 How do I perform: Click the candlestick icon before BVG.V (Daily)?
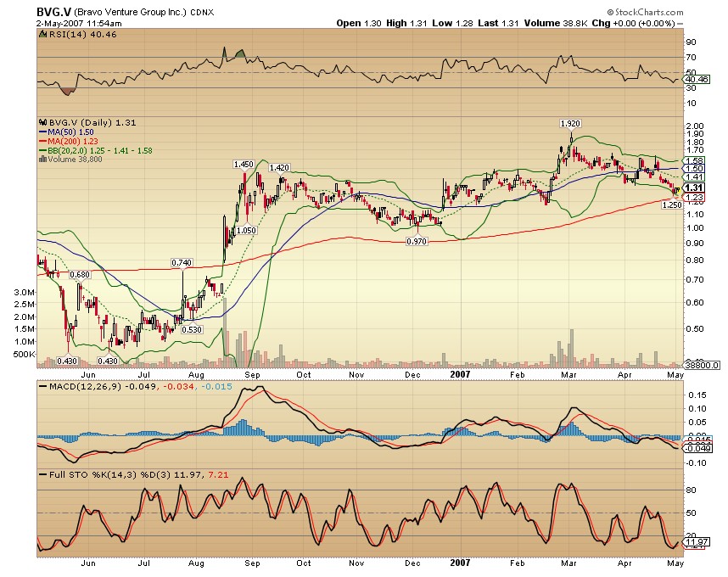coord(42,122)
